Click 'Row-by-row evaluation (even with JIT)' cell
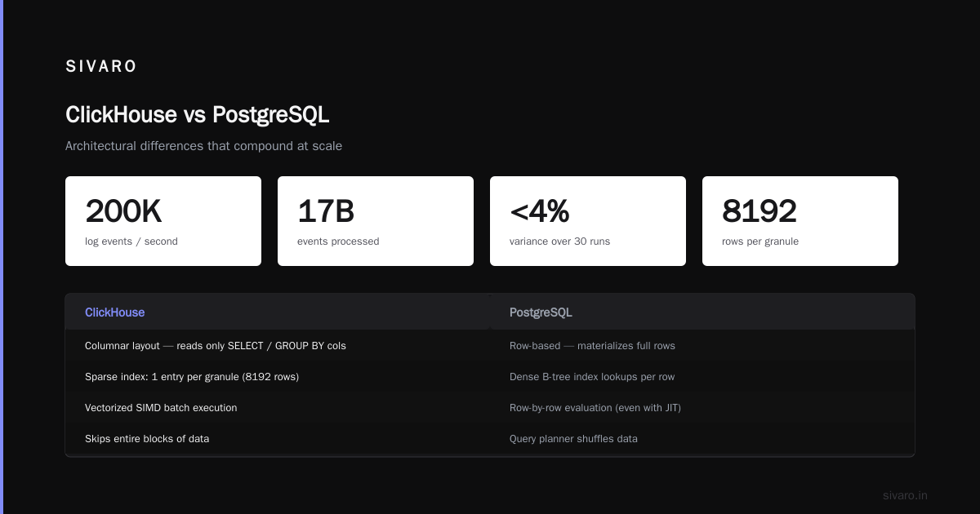980x514 pixels. click(595, 408)
